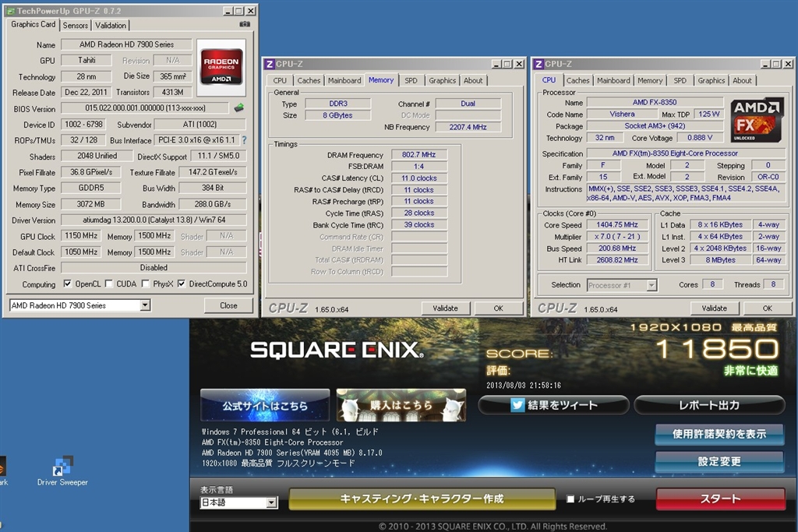Click the キャスティング・キャラクター作成 button
The height and width of the screenshot is (532, 798).
pos(422,499)
